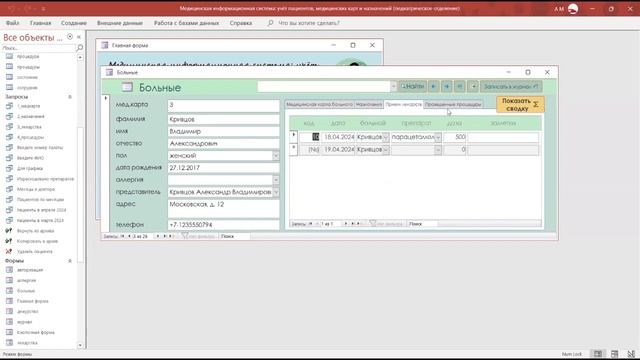Open the Создание ribbon tab

point(74,23)
